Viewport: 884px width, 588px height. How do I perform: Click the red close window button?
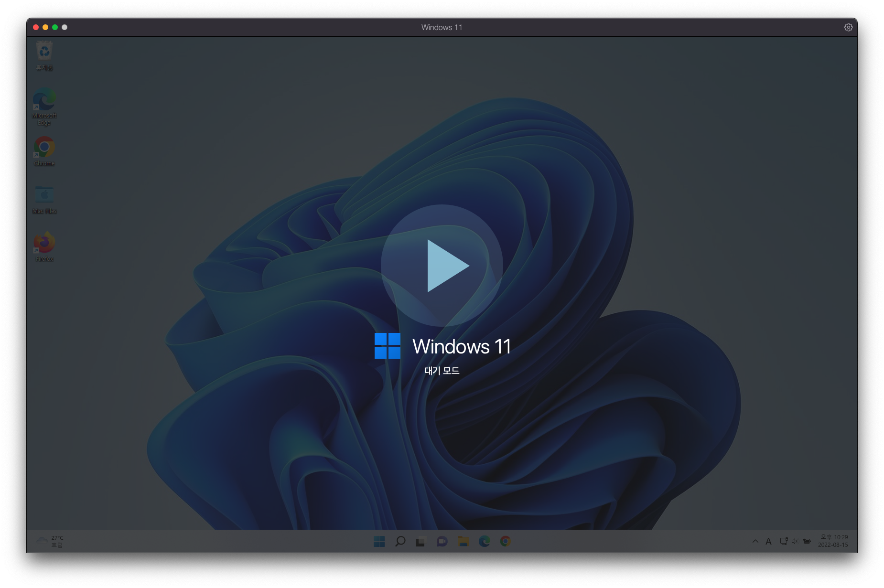pos(36,27)
